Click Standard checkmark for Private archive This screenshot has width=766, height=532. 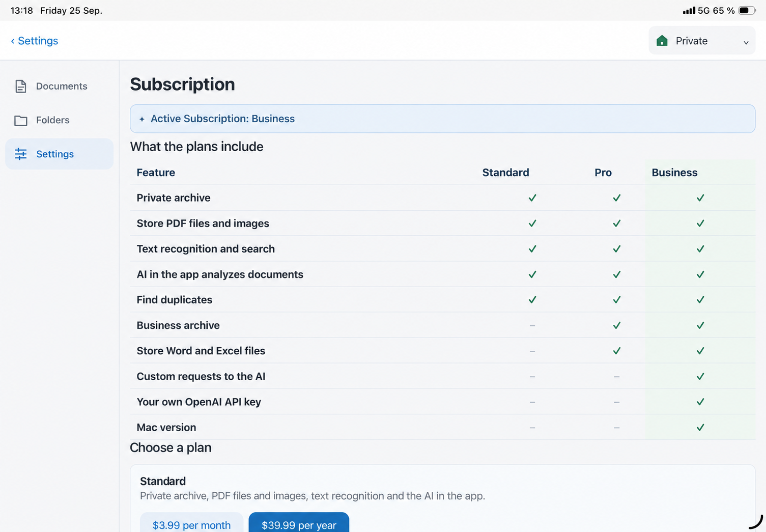(x=532, y=198)
